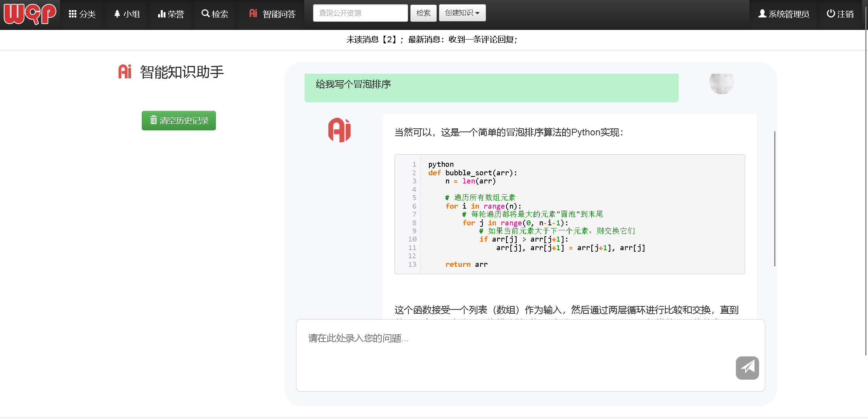The width and height of the screenshot is (868, 420).
Task: Click the chat panel scrollbar
Action: 775,199
